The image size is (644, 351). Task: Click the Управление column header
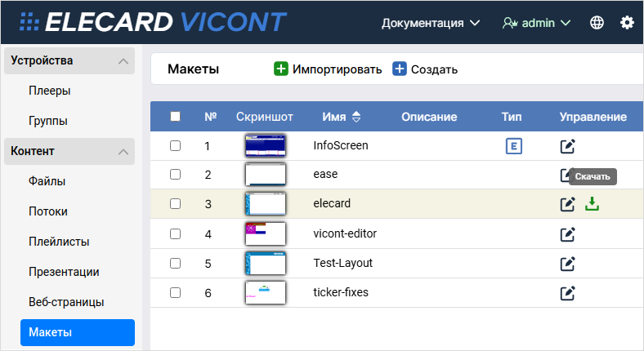point(593,117)
